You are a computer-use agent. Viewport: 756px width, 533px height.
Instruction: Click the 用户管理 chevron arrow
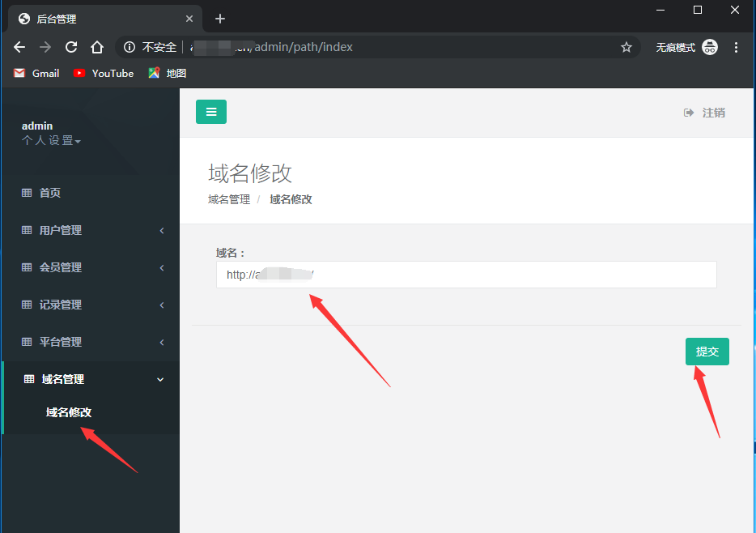pos(162,231)
